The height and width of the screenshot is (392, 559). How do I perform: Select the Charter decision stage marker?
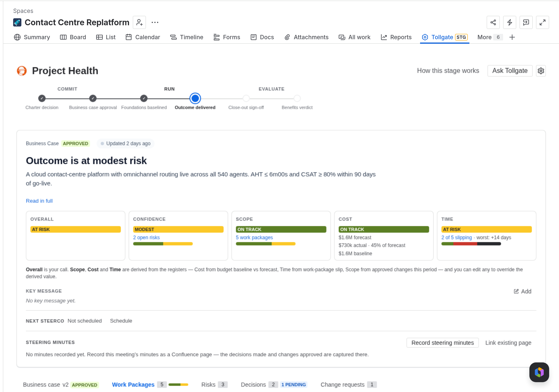point(42,98)
